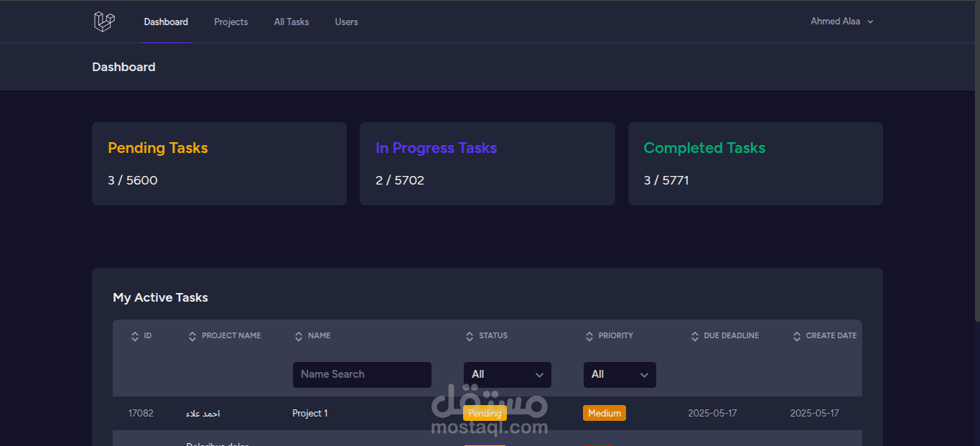Image resolution: width=980 pixels, height=446 pixels.
Task: Open the Dashboard nav tab
Action: point(166,22)
